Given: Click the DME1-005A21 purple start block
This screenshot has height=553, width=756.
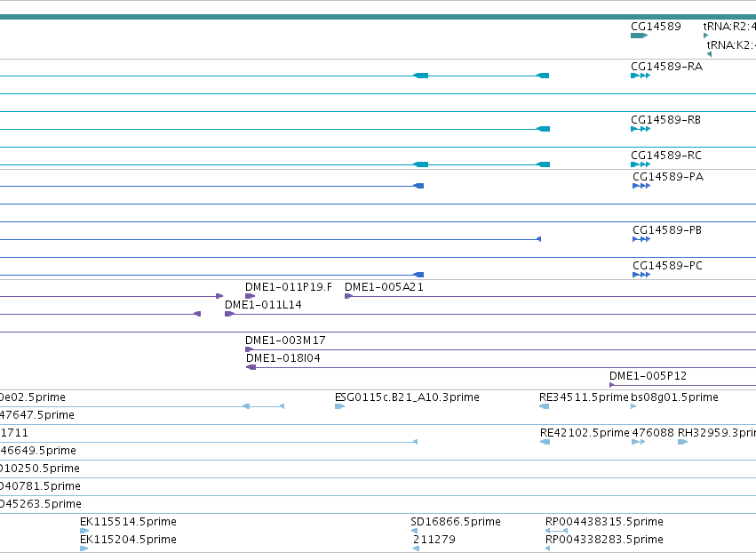Looking at the screenshot, I should tap(348, 296).
